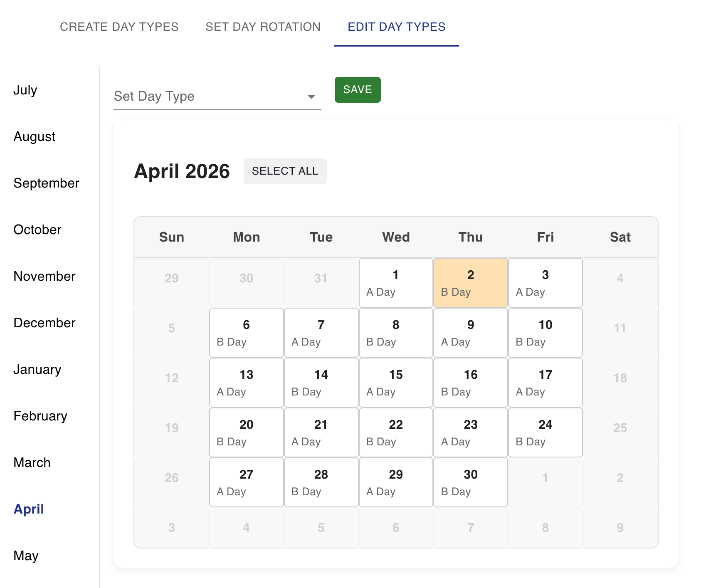The image size is (706, 588).
Task: Select April 14 B Day cell
Action: [321, 383]
